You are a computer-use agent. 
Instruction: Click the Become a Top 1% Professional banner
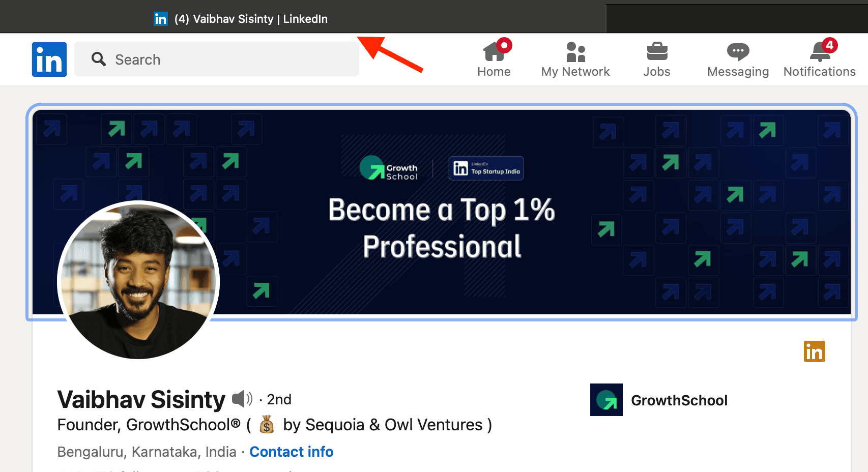pyautogui.click(x=442, y=213)
